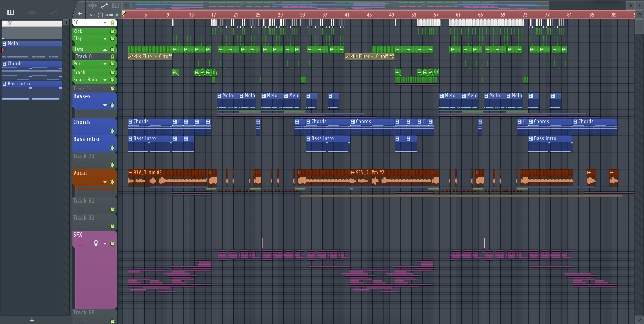
Task: Click the red play marker in picker
Action: coord(3,50)
